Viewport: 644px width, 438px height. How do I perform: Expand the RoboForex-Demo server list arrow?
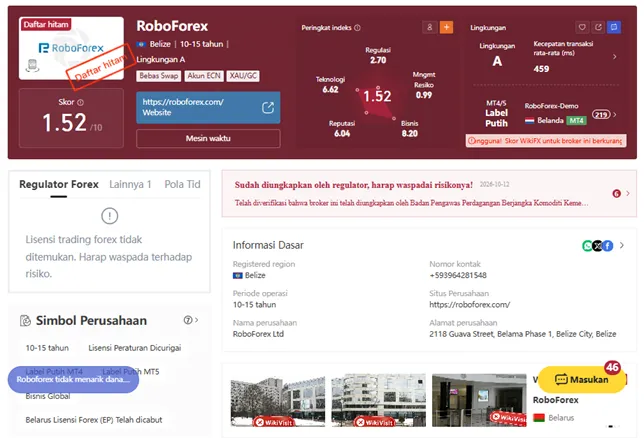click(614, 115)
